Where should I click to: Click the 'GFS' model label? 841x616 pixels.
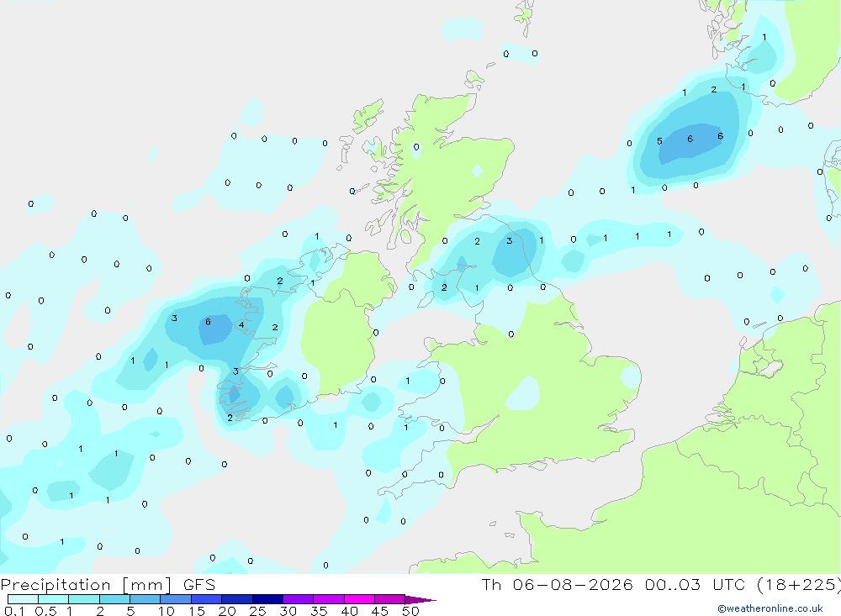coord(199,585)
